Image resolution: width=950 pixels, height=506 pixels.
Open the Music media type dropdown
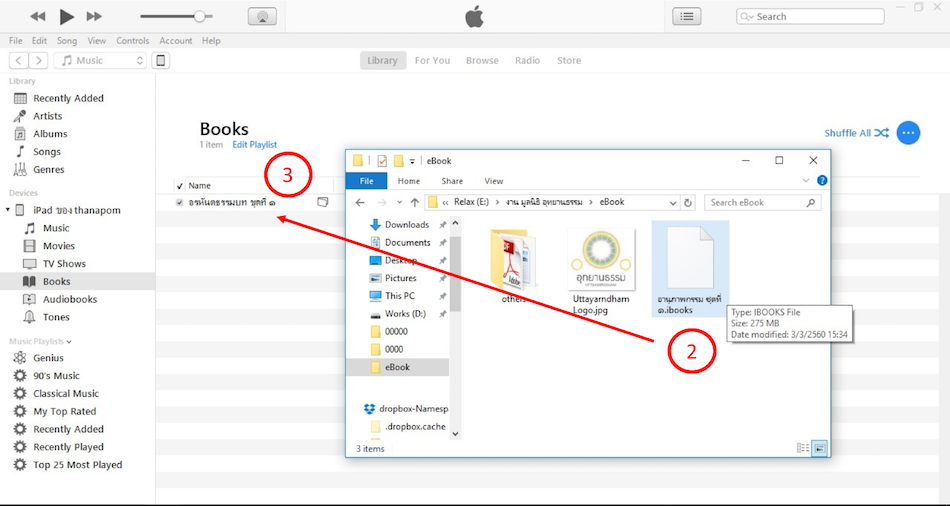(x=100, y=60)
